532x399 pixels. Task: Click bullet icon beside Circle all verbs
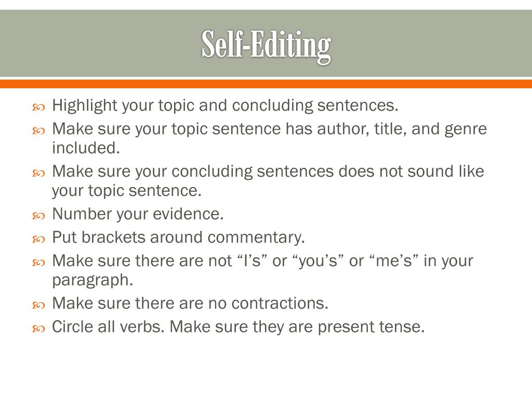coord(38,329)
